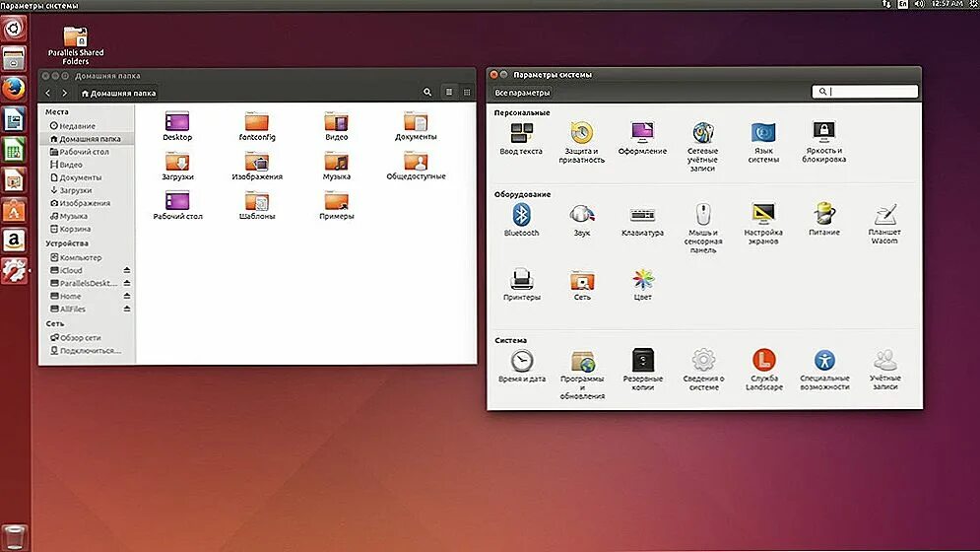Open the Видео folder icon
This screenshot has width=980, height=552.
pos(336,126)
